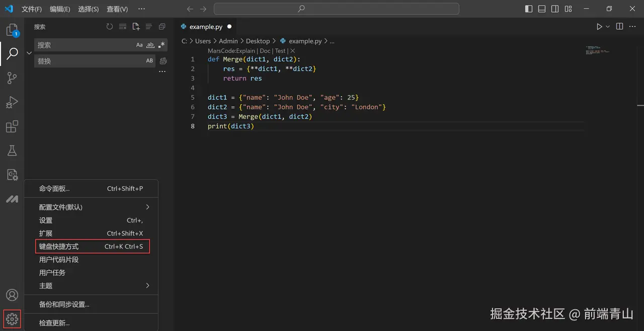Select the Search magnifier in activity bar

(12, 53)
